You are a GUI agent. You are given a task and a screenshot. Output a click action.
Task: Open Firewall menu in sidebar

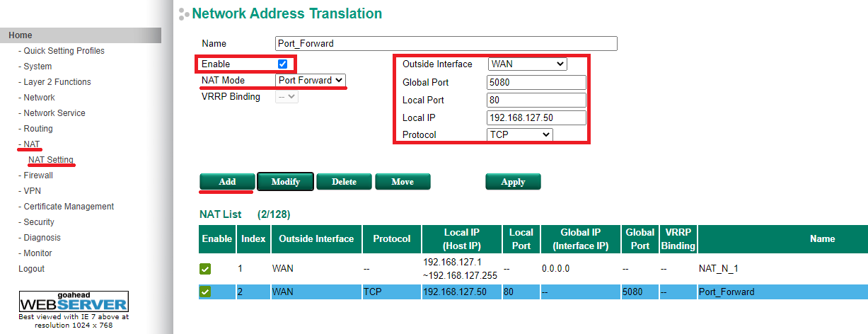(x=37, y=175)
